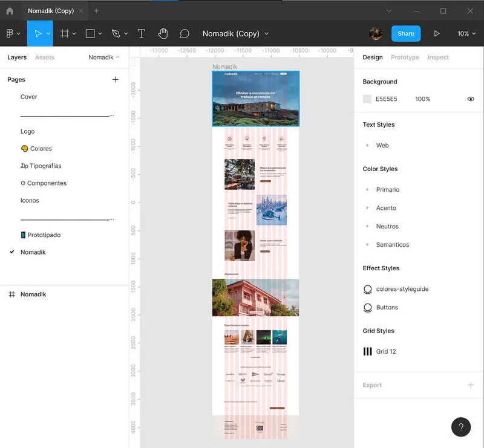Open Pen tool options dropdown arrow
The image size is (484, 448).
[126, 34]
